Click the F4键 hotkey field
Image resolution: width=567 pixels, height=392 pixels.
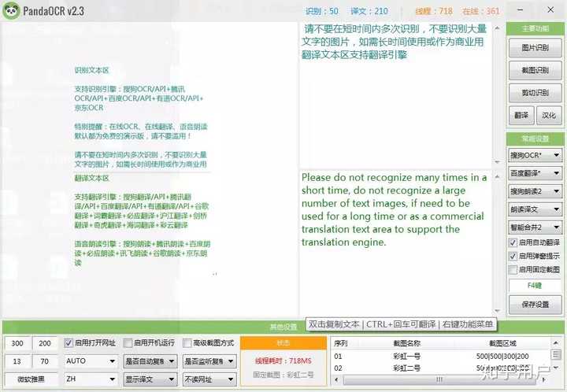[x=535, y=286]
